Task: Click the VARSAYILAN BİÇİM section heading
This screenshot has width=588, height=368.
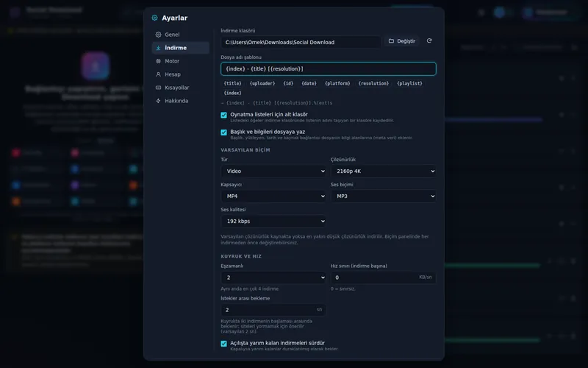Action: pyautogui.click(x=245, y=150)
